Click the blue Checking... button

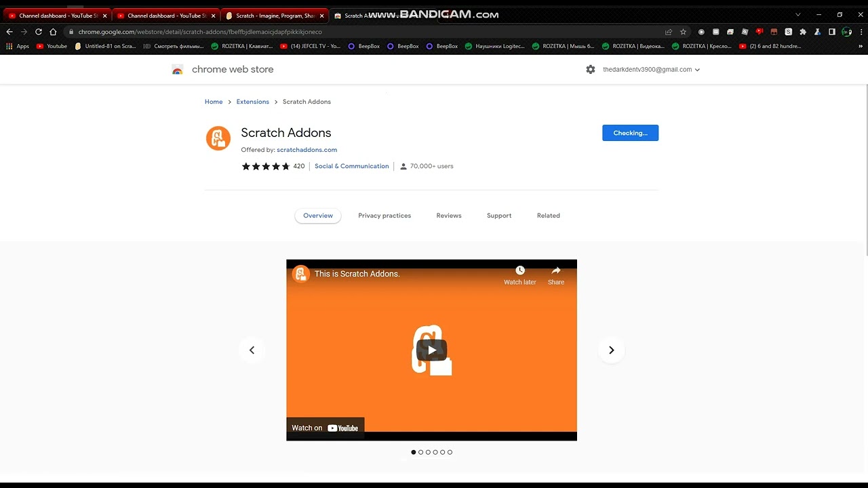[x=630, y=133]
